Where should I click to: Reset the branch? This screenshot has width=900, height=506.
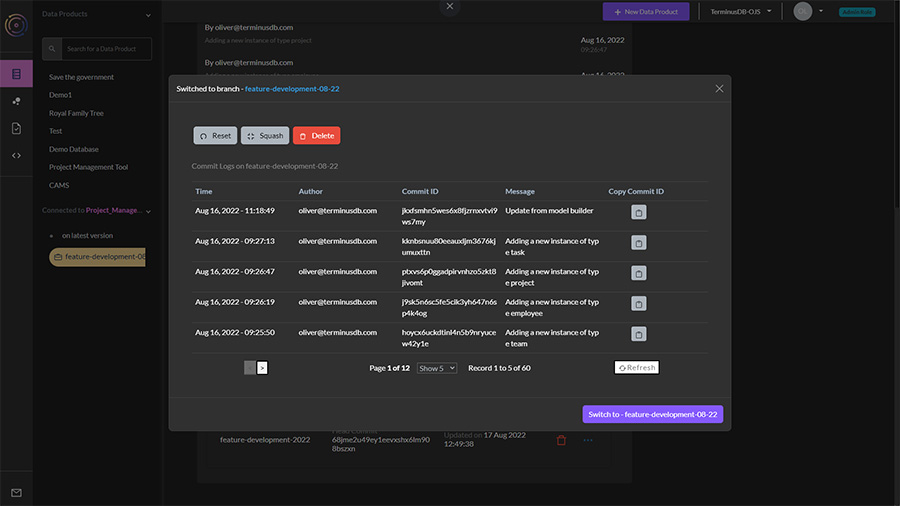[215, 136]
